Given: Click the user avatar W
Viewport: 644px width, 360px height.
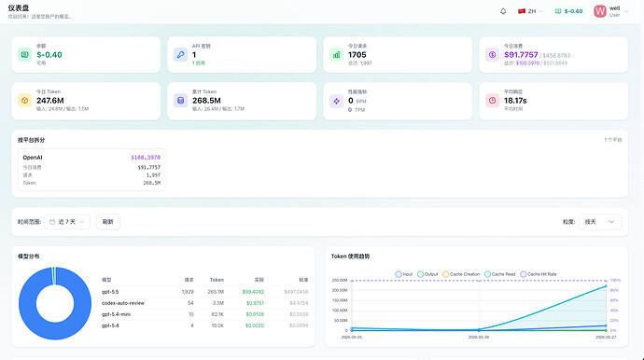Looking at the screenshot, I should click(600, 11).
